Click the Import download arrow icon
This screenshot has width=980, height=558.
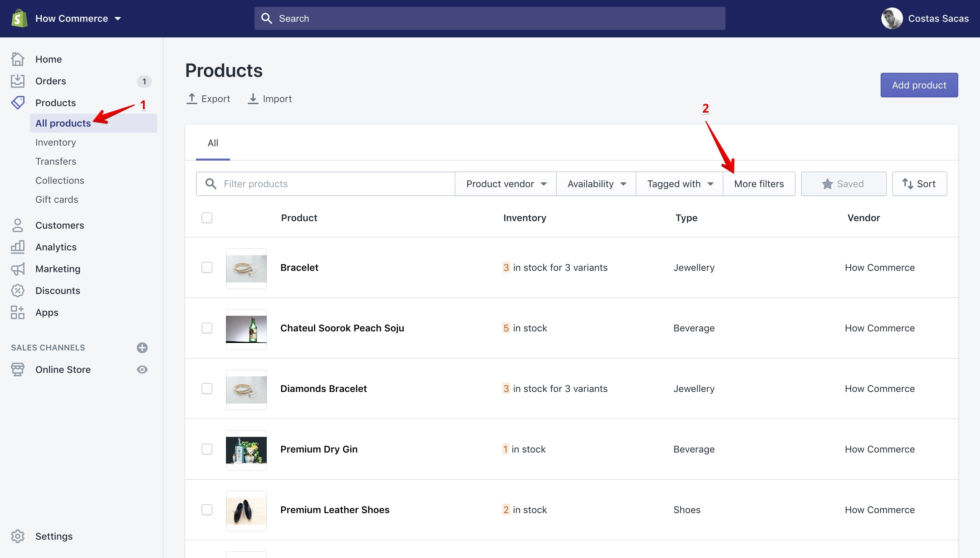click(x=253, y=98)
